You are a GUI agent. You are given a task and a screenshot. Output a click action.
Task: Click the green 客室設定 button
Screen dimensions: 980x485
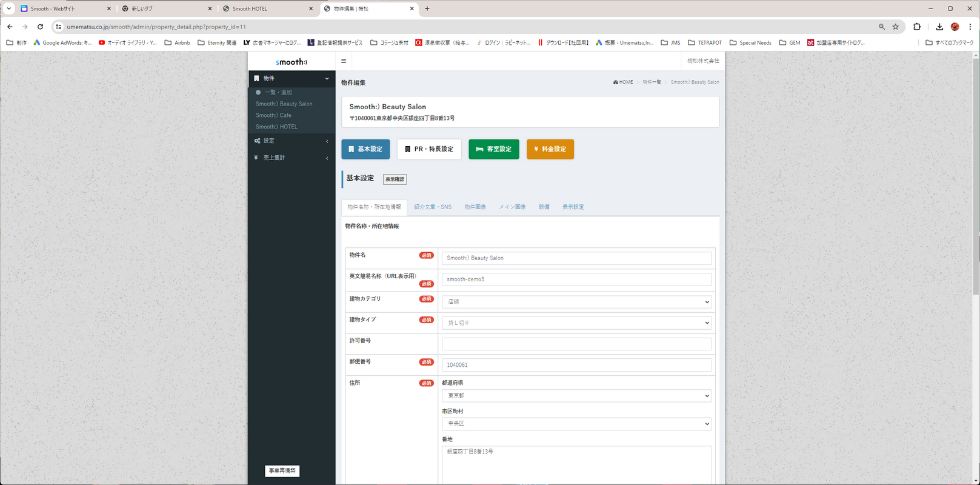493,149
